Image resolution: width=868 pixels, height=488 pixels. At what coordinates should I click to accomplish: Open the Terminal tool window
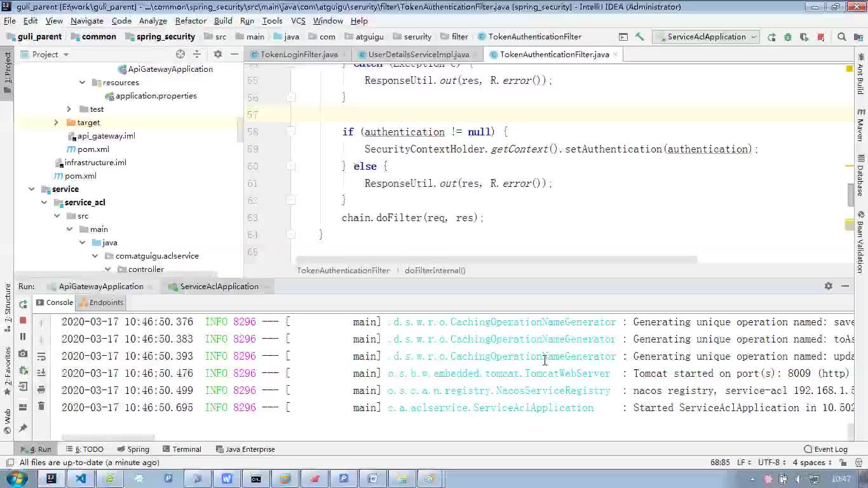(181, 449)
